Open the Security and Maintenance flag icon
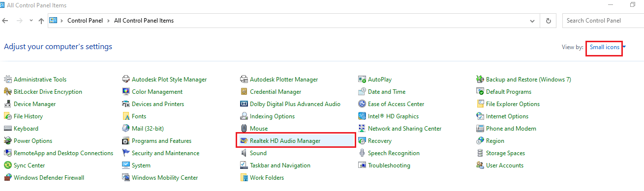Image resolution: width=644 pixels, height=191 pixels. (x=126, y=153)
